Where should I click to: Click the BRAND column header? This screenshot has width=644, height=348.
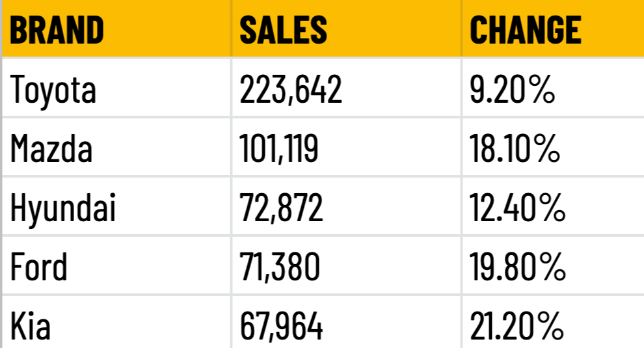(x=116, y=29)
